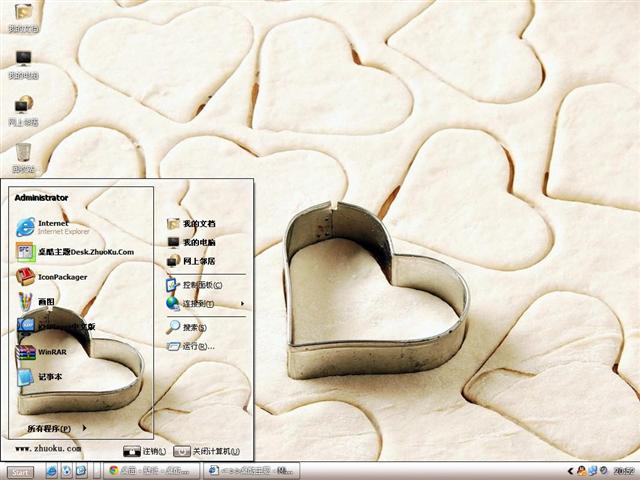This screenshot has width=640, height=480.
Task: Open Search (搜索) from Start menu
Action: click(x=187, y=327)
